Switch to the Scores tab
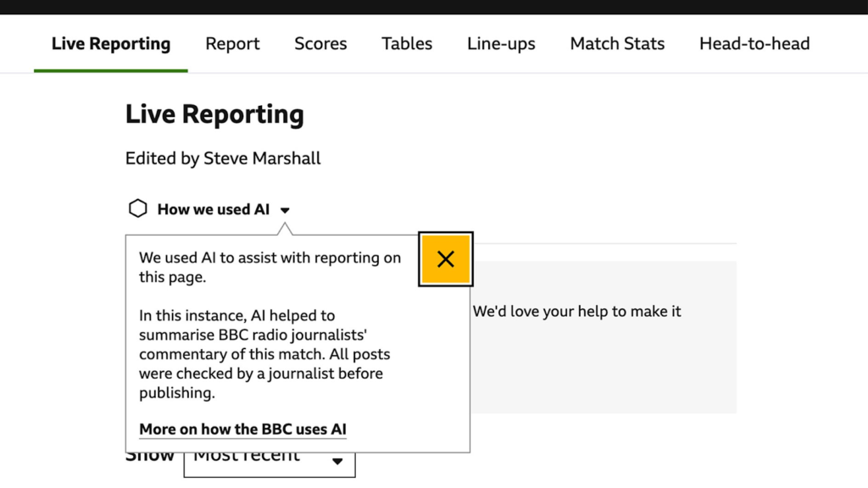The width and height of the screenshot is (868, 488). (320, 44)
